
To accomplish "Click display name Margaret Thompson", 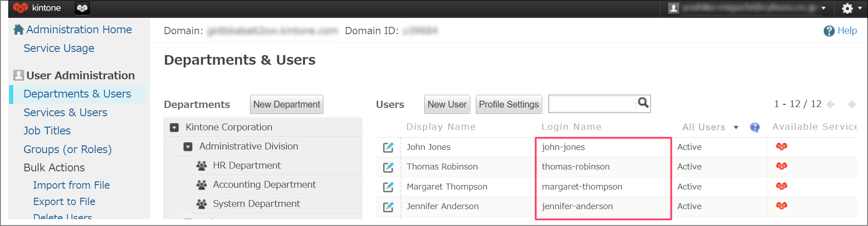I will click(x=447, y=187).
